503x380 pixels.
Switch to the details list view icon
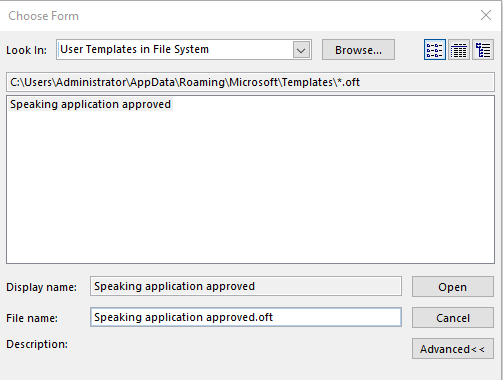459,50
